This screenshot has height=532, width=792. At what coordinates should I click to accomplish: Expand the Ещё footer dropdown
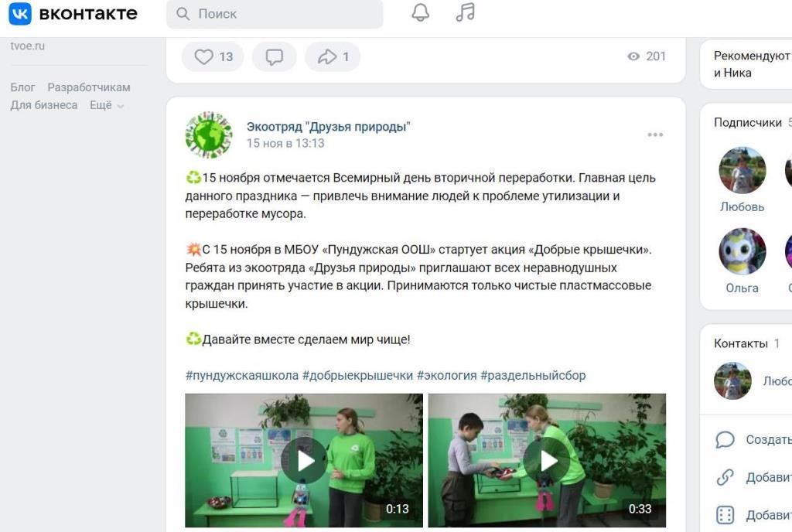coord(107,105)
